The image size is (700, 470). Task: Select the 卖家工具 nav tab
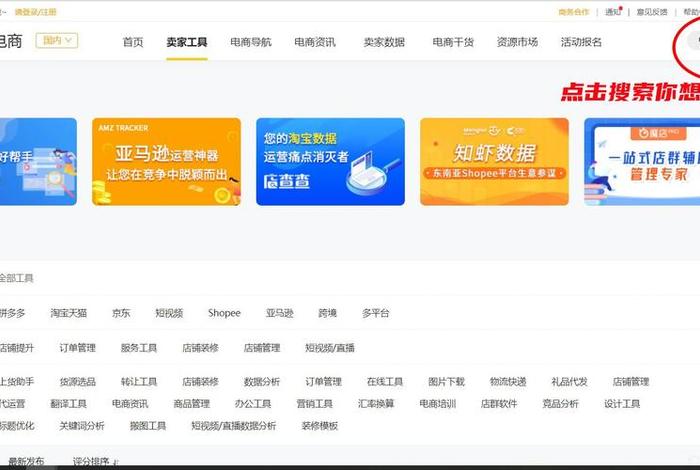tap(187, 42)
